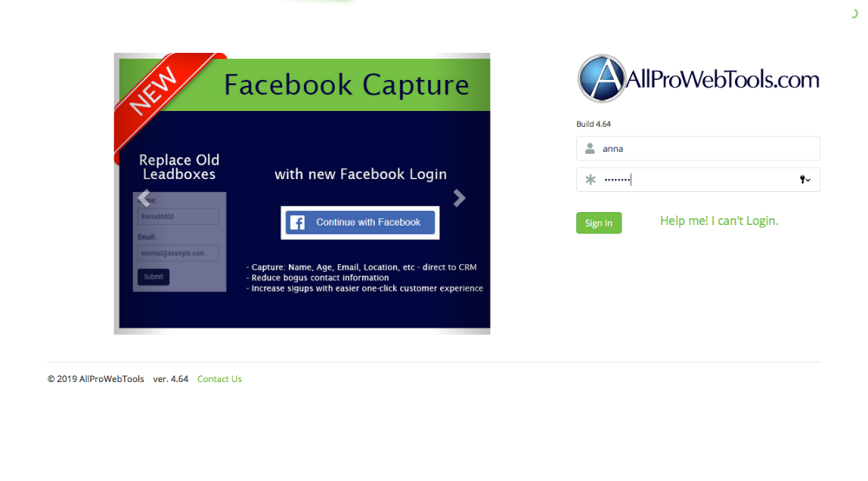Click the user silhouette icon in username field
This screenshot has width=868, height=481.
pyautogui.click(x=590, y=148)
